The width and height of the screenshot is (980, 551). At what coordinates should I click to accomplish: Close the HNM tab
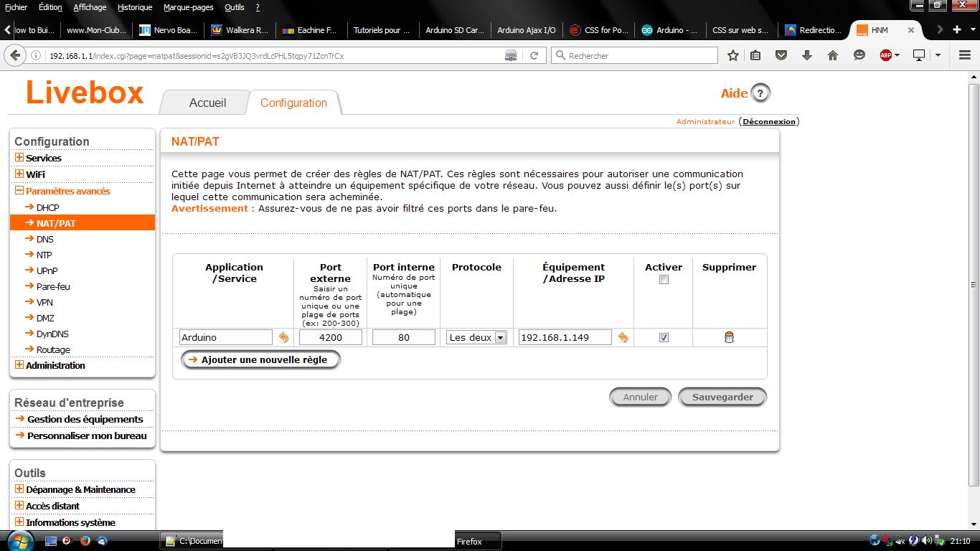911,30
